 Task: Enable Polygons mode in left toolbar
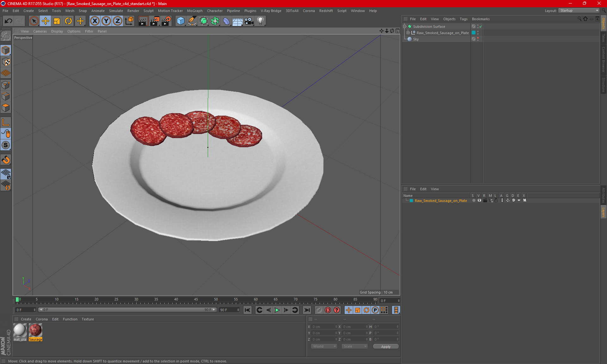point(6,108)
